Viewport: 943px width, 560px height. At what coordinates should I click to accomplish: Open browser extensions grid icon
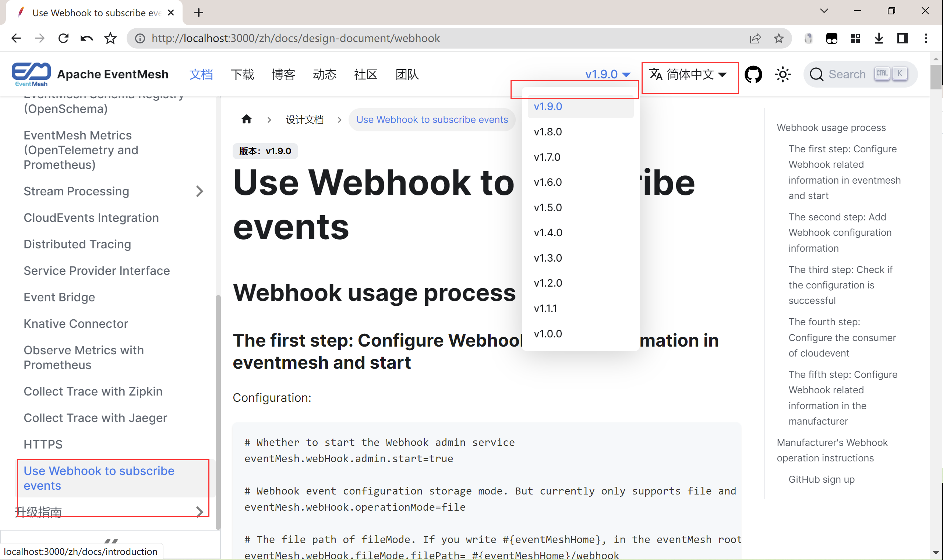click(855, 38)
